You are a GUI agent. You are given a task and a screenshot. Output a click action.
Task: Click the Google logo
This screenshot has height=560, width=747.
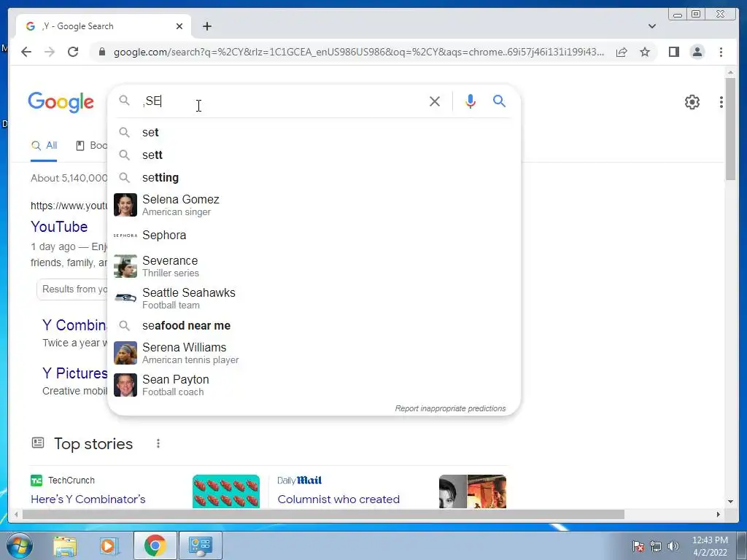pyautogui.click(x=61, y=102)
